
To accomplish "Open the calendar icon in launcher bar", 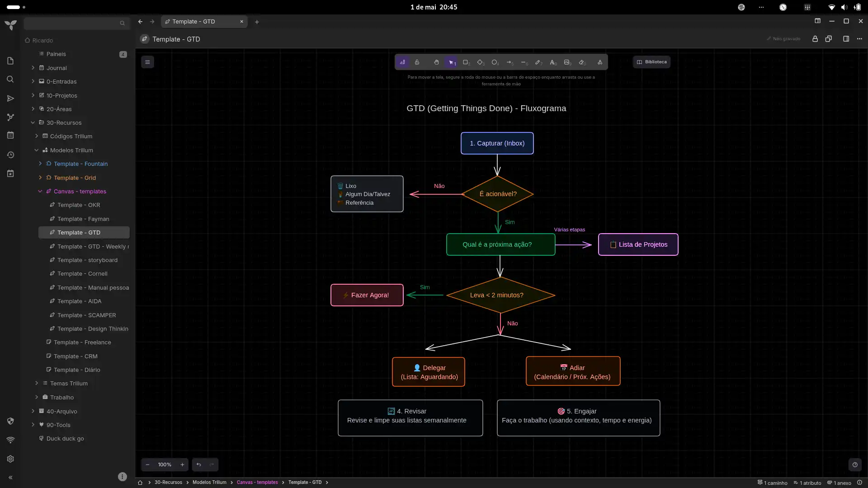I will click(10, 136).
